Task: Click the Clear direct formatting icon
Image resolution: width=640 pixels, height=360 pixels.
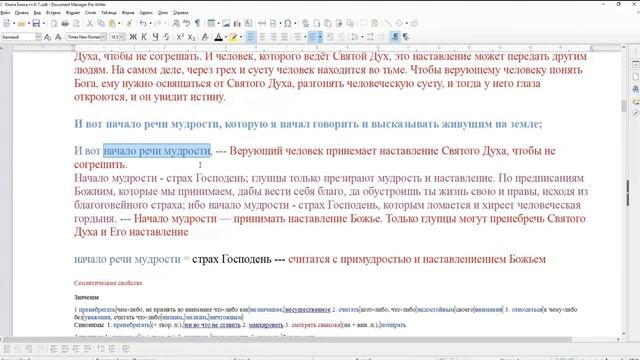Action: click(x=205, y=37)
